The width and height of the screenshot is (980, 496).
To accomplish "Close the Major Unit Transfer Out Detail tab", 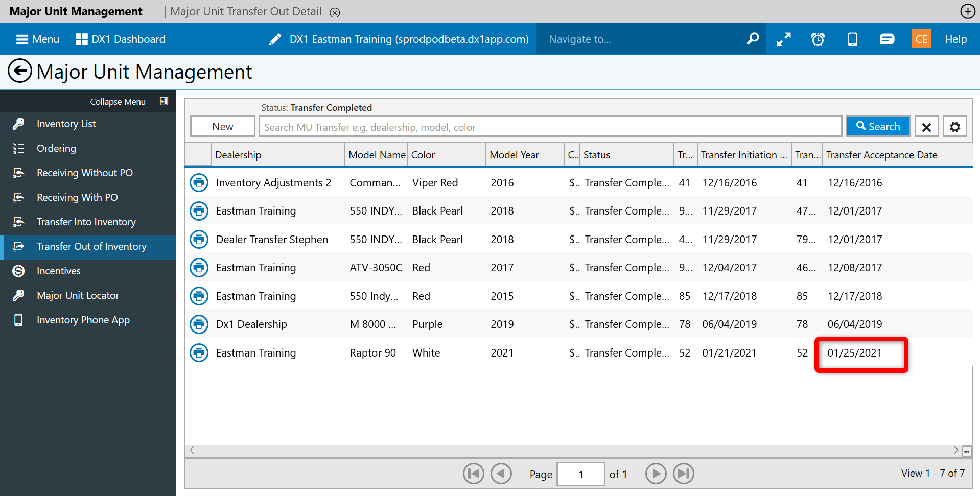I will point(335,12).
